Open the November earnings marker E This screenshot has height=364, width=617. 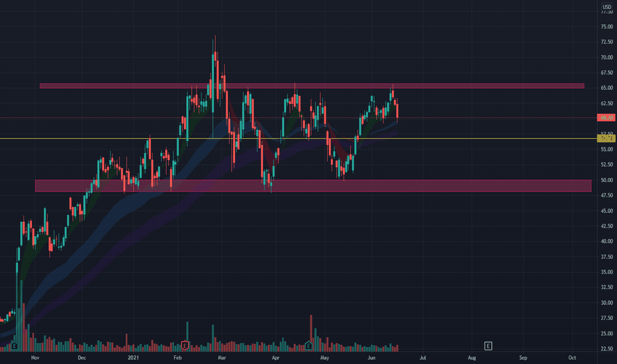click(x=15, y=346)
